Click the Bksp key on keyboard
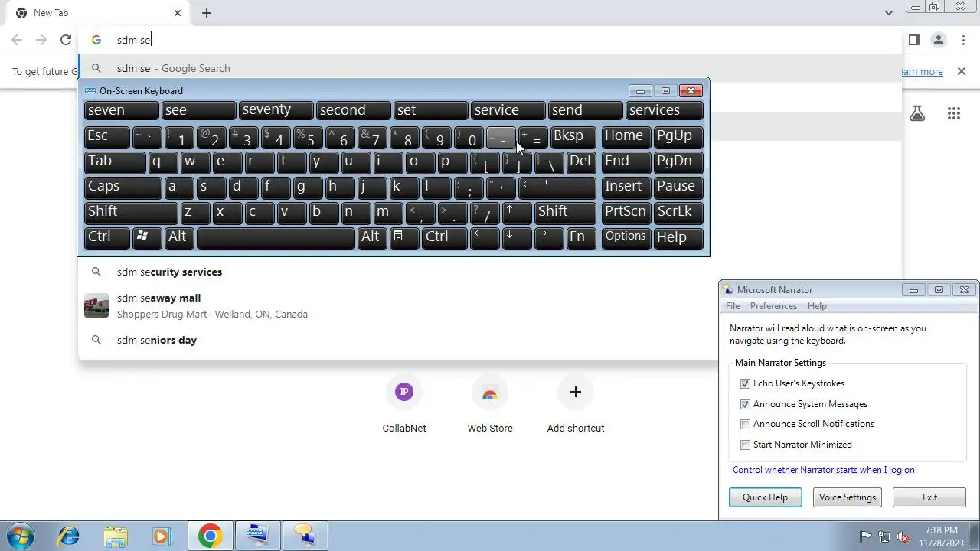980x551 pixels. (573, 136)
